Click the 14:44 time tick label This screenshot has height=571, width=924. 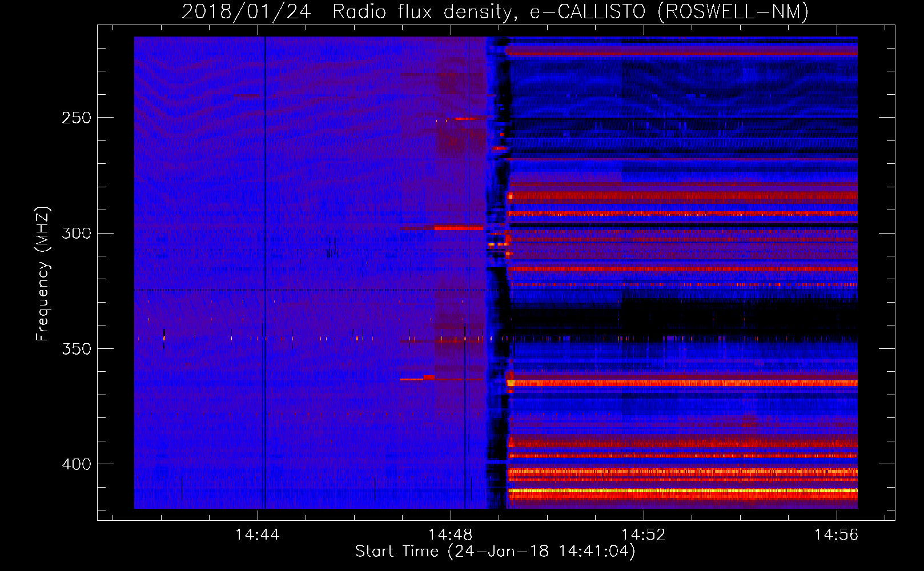tap(258, 534)
